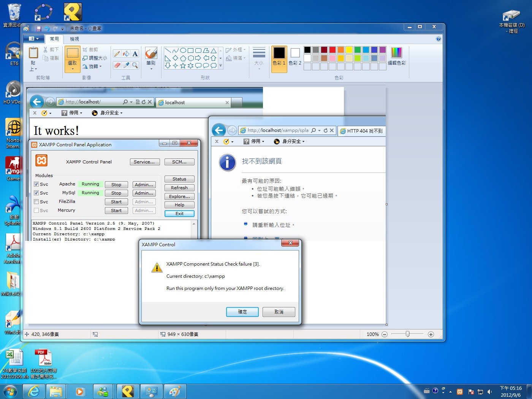Select the Pencil tool in Paint
Screen dimensions: 532x399
click(x=117, y=54)
